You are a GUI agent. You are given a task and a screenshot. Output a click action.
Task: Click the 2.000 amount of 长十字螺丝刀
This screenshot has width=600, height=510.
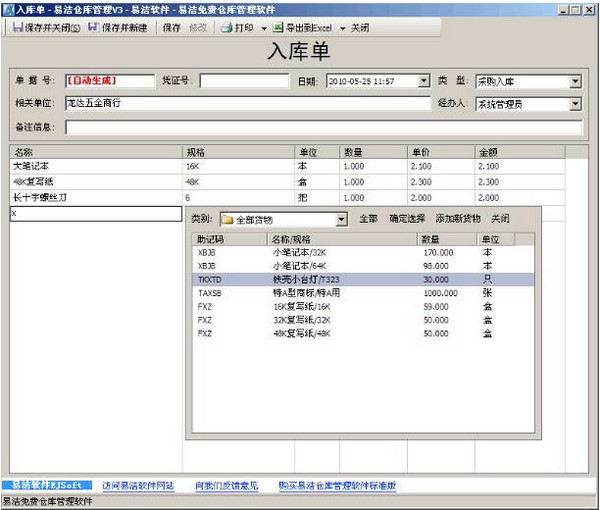point(488,198)
